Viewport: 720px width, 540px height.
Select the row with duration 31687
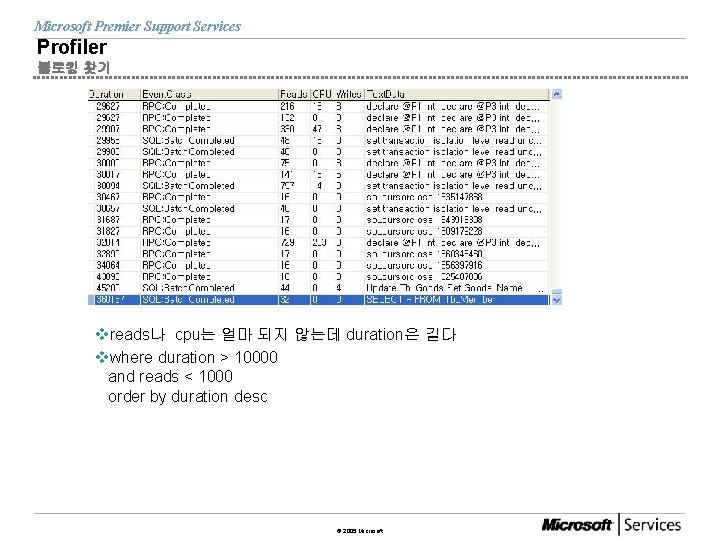pyautogui.click(x=319, y=220)
